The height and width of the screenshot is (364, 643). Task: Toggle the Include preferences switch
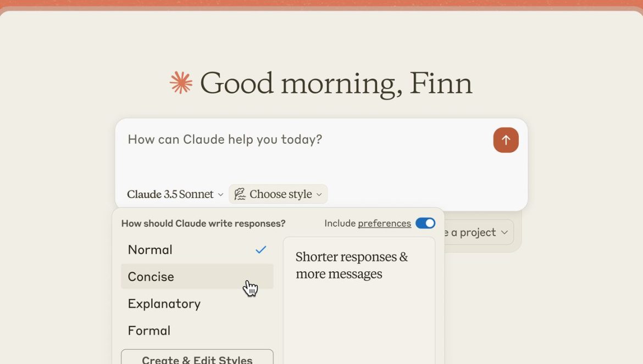coord(425,223)
